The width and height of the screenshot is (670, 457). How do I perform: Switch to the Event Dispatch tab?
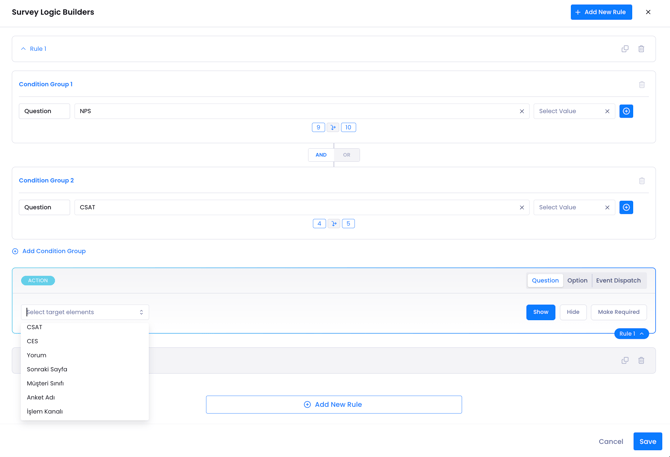tap(618, 281)
